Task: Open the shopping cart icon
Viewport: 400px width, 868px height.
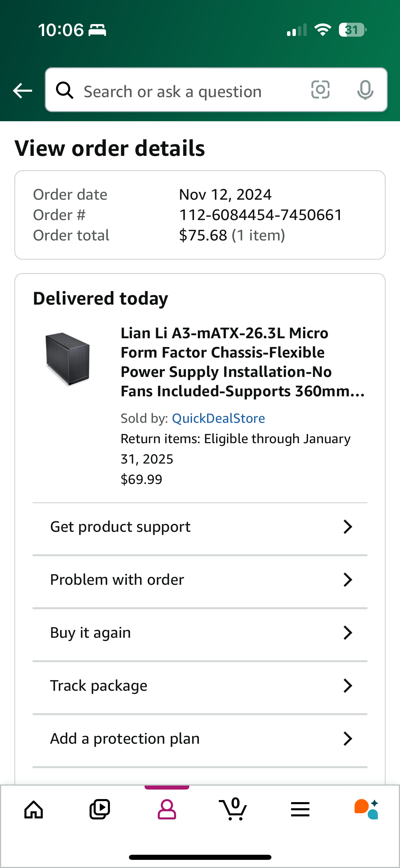Action: (x=233, y=810)
